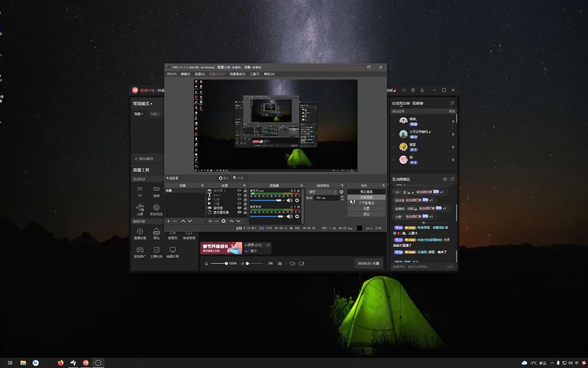Add a new source with the plus icon in OBS Sources panel

click(x=210, y=221)
